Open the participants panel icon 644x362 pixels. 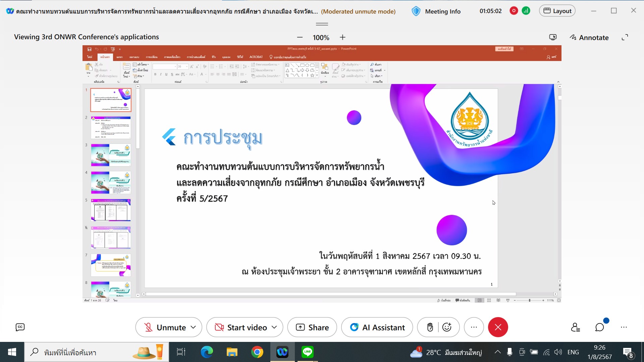click(x=576, y=327)
